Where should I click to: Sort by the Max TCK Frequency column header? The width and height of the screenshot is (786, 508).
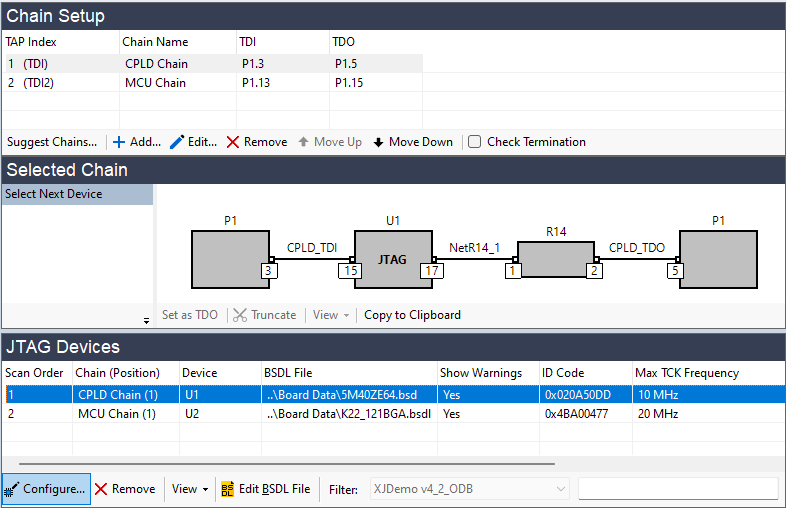tap(686, 373)
